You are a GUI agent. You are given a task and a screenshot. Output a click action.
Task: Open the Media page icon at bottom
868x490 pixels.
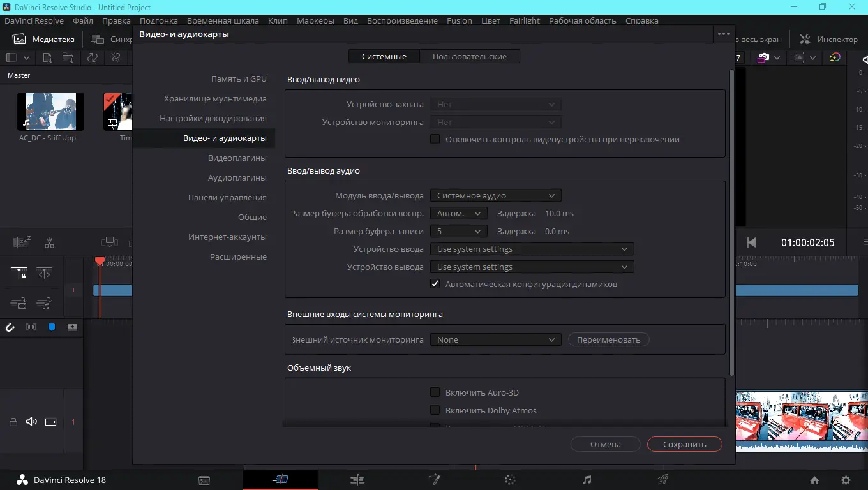coord(204,480)
